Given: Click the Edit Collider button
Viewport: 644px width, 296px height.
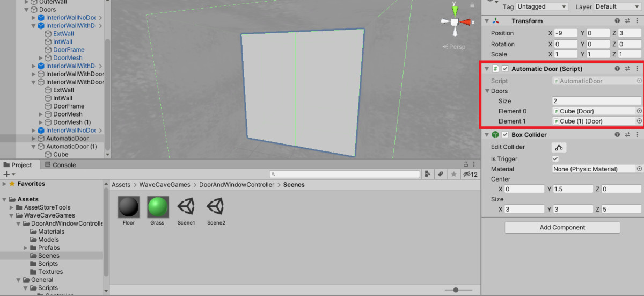Looking at the screenshot, I should point(559,147).
